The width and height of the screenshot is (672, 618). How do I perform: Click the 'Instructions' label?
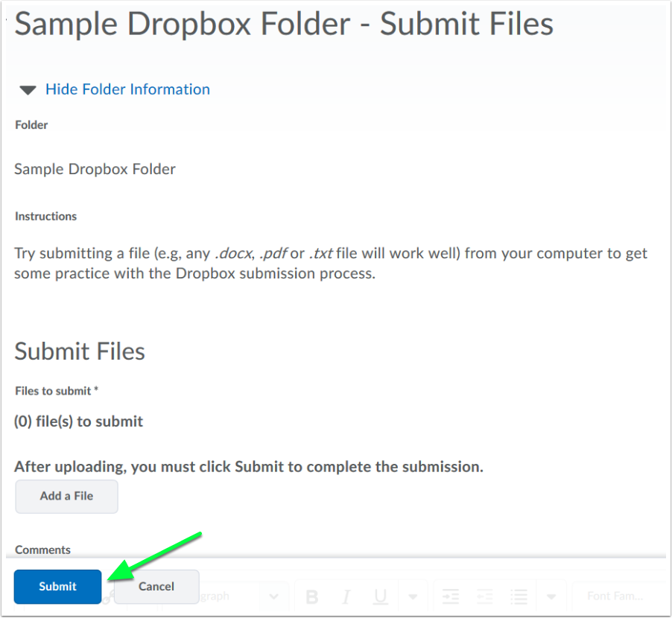tap(46, 216)
